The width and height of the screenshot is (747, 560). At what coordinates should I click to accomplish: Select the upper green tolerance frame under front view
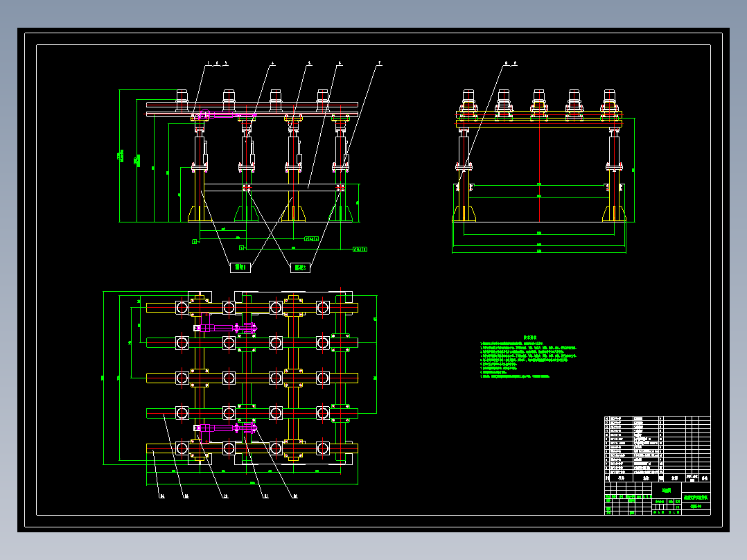[312, 239]
